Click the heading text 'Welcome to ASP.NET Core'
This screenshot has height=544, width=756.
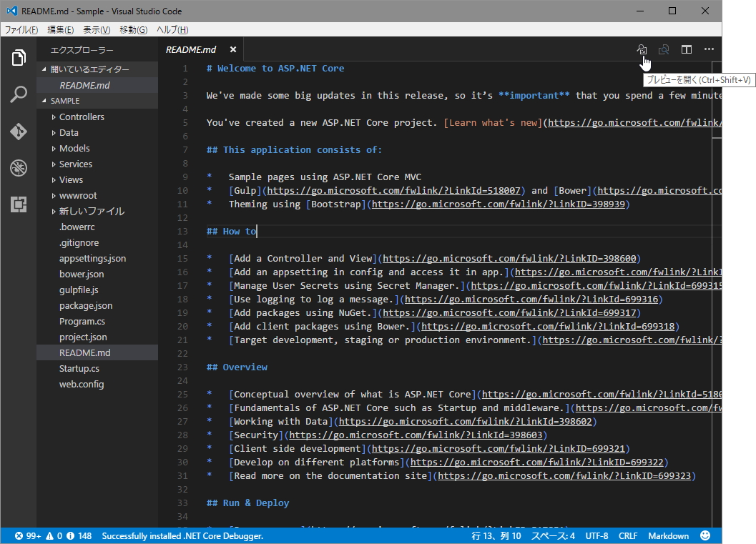tap(280, 69)
